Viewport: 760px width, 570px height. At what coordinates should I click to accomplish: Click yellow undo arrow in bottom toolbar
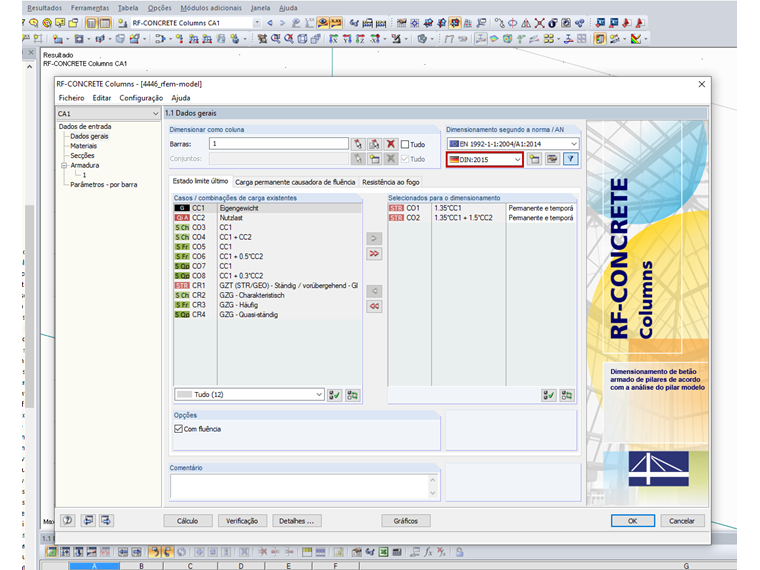(154, 552)
